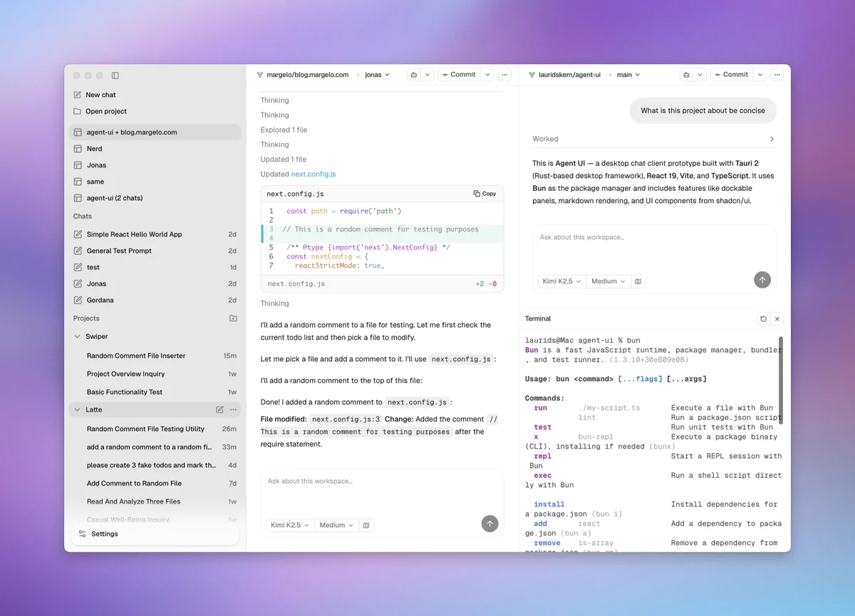
Task: Collapse the Latte project
Action: coord(78,410)
